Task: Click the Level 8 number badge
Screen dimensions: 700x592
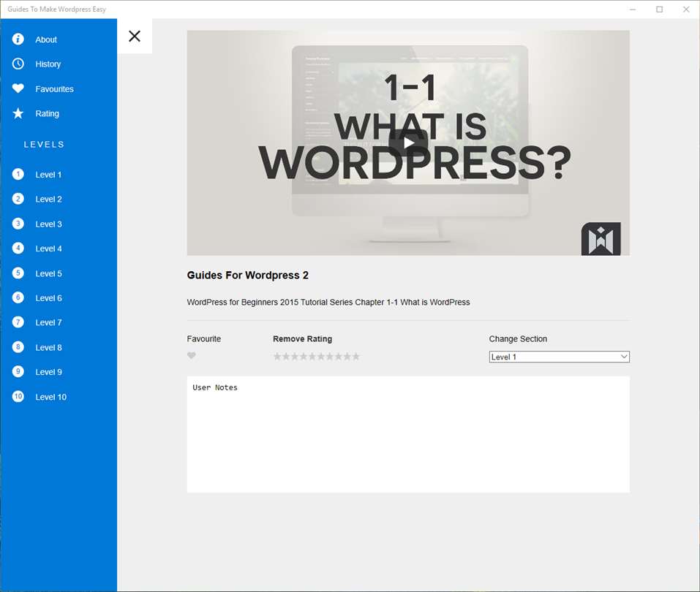Action: tap(18, 347)
